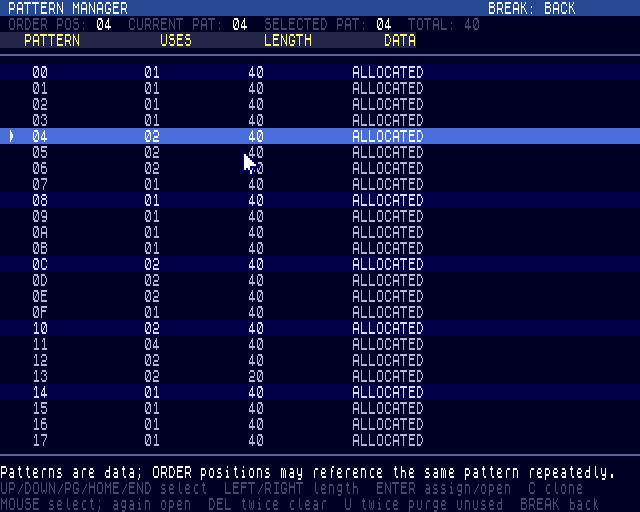Click the USES column header
This screenshot has width=640, height=512.
pyautogui.click(x=176, y=40)
